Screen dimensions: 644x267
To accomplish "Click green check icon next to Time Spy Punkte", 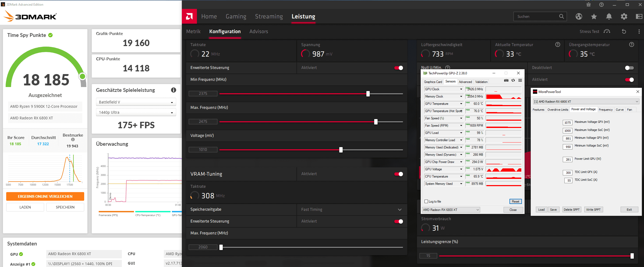I will [x=51, y=35].
